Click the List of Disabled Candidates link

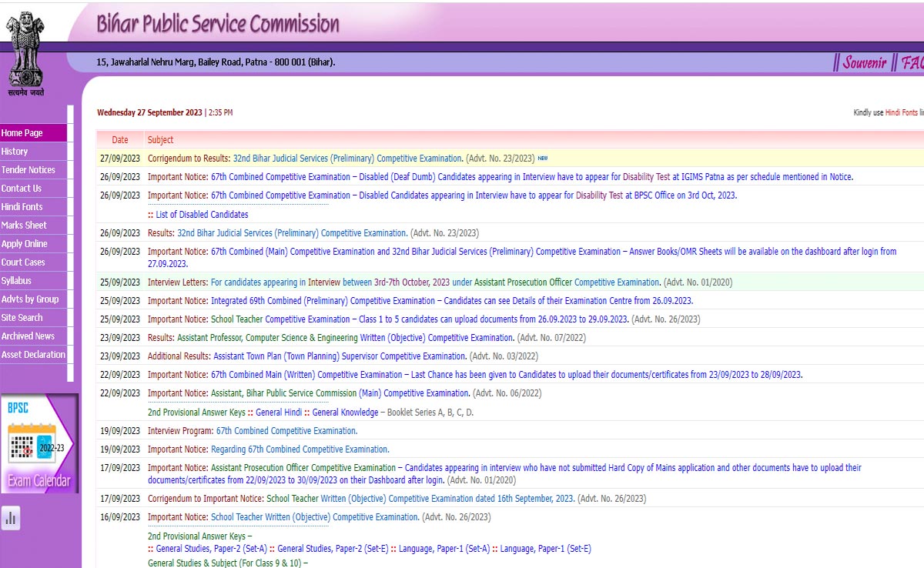point(202,215)
